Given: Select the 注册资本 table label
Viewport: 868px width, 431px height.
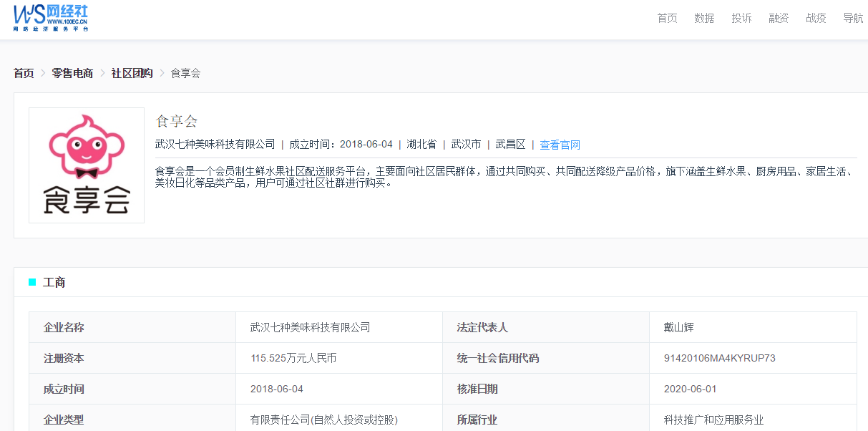Looking at the screenshot, I should coord(64,358).
